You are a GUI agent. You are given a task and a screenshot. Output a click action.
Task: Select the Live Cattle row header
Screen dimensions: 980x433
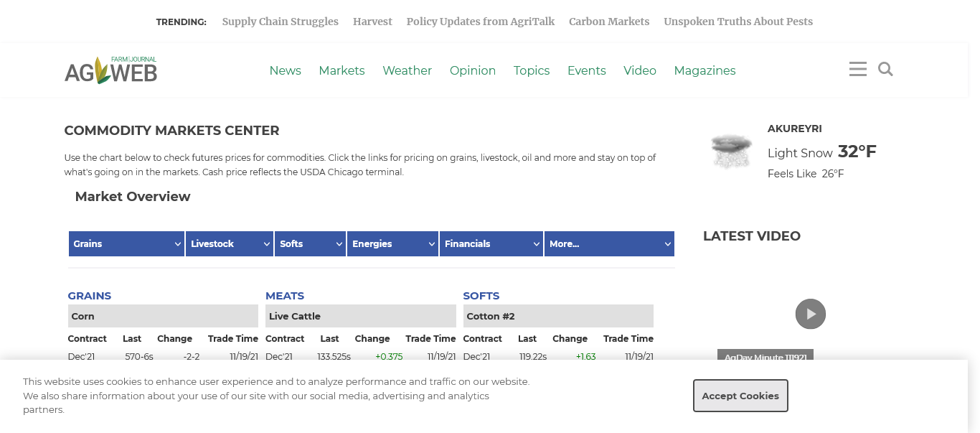[360, 316]
